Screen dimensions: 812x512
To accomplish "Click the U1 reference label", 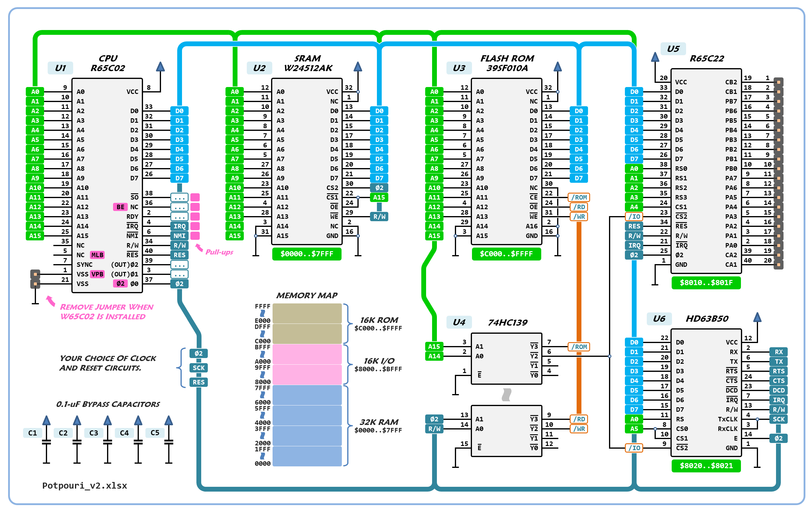I will (x=60, y=68).
